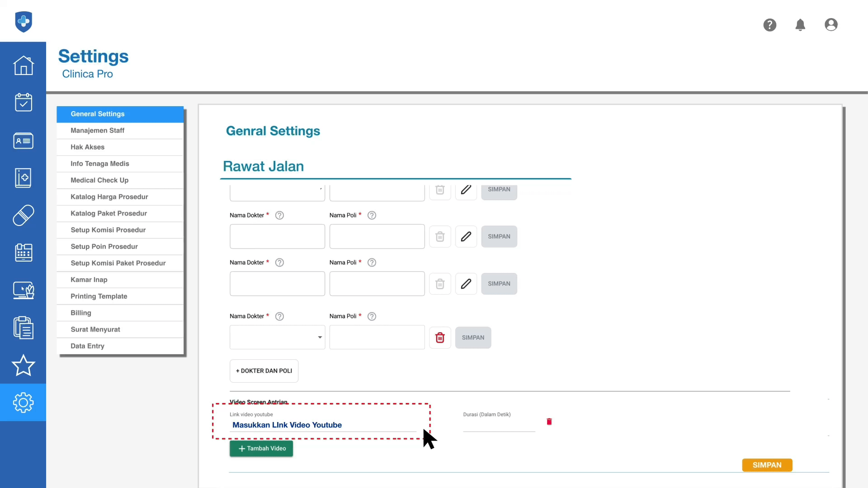Open the calendar appointment sidebar icon

coord(23,103)
